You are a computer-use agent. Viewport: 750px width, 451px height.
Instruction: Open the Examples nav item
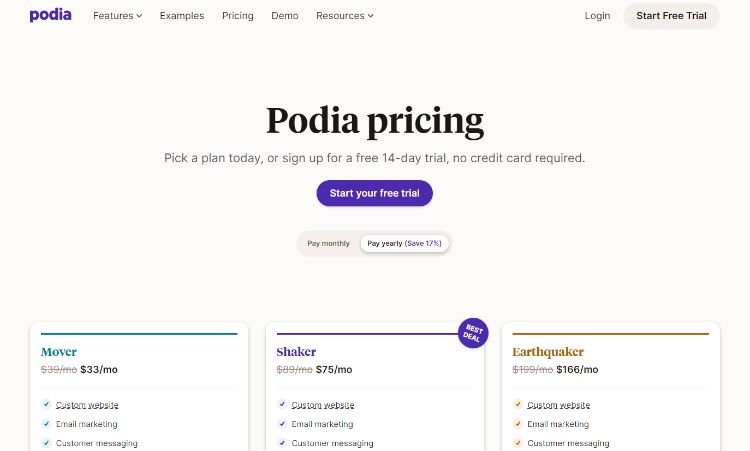182,16
